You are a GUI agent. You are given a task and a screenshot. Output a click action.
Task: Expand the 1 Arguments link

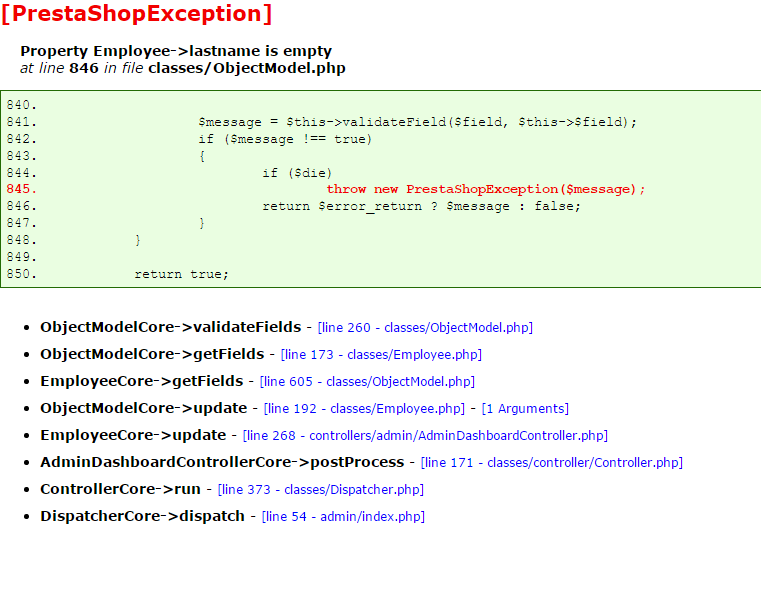coord(525,409)
